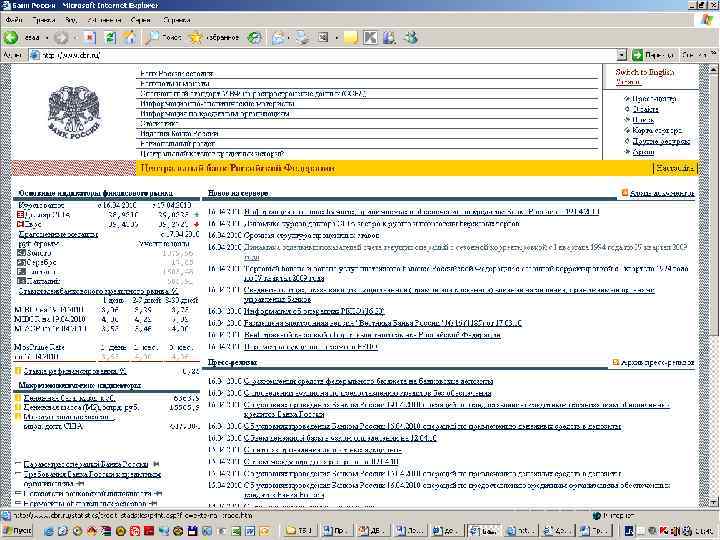Screen dimensions: 720x540
Task: Open the Ставка рефинансирования link
Action: (x=75, y=371)
